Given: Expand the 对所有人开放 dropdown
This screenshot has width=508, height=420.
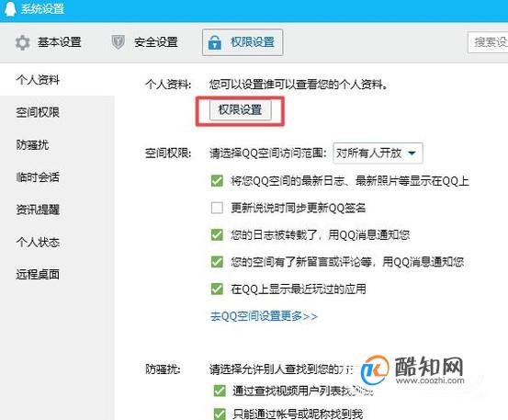Looking at the screenshot, I should tap(378, 153).
